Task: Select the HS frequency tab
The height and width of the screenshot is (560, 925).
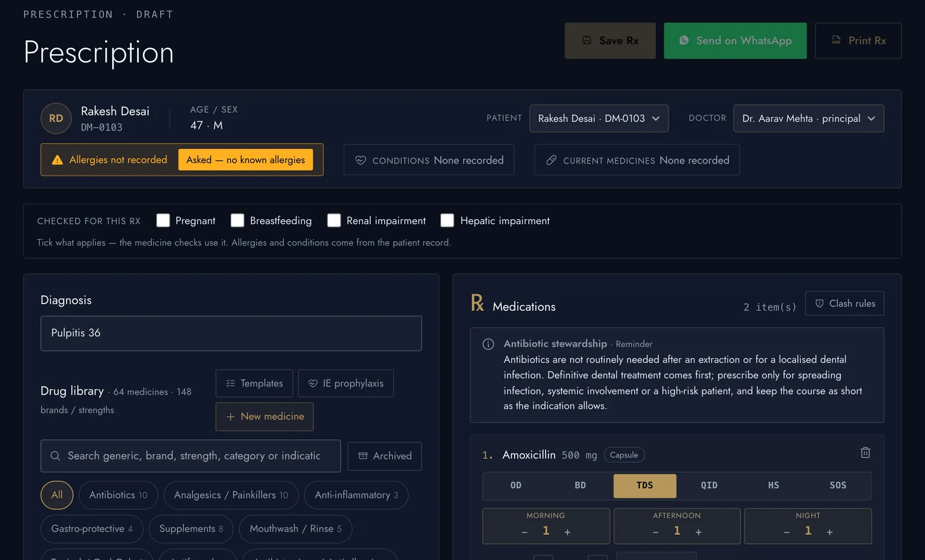Action: pos(774,485)
